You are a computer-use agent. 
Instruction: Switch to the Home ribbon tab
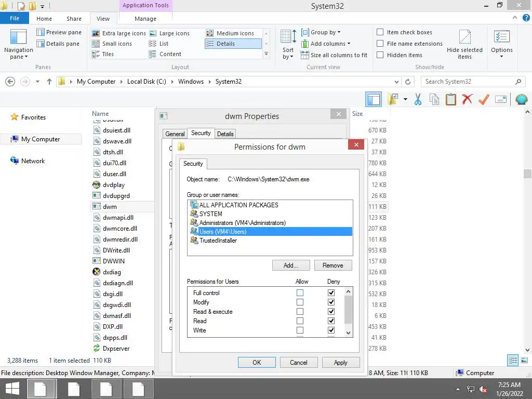pyautogui.click(x=44, y=19)
